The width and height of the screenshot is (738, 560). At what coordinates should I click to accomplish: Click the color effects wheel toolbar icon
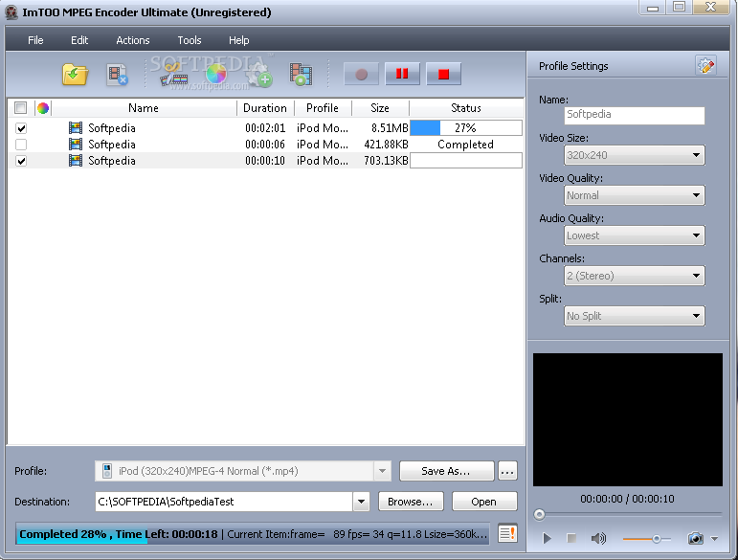click(x=216, y=75)
